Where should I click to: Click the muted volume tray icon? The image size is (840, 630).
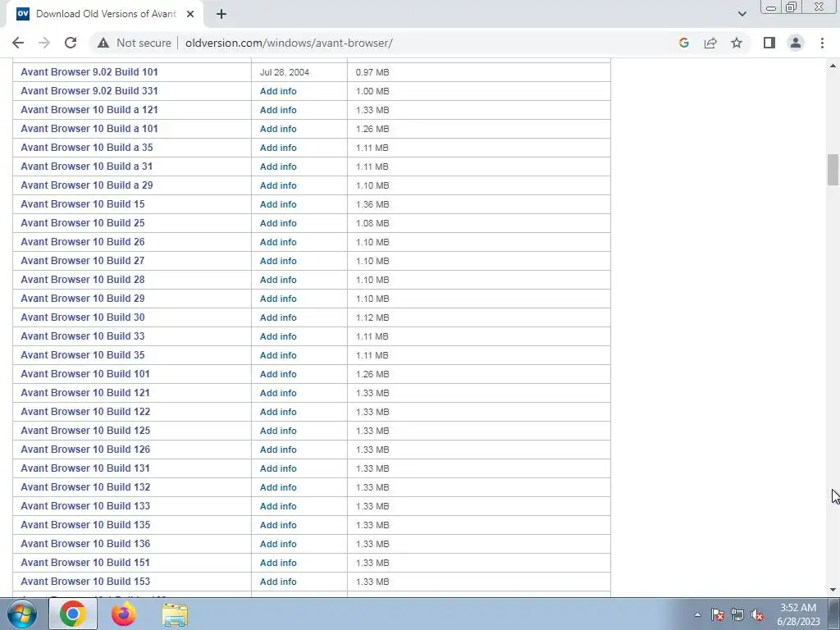[x=757, y=614]
